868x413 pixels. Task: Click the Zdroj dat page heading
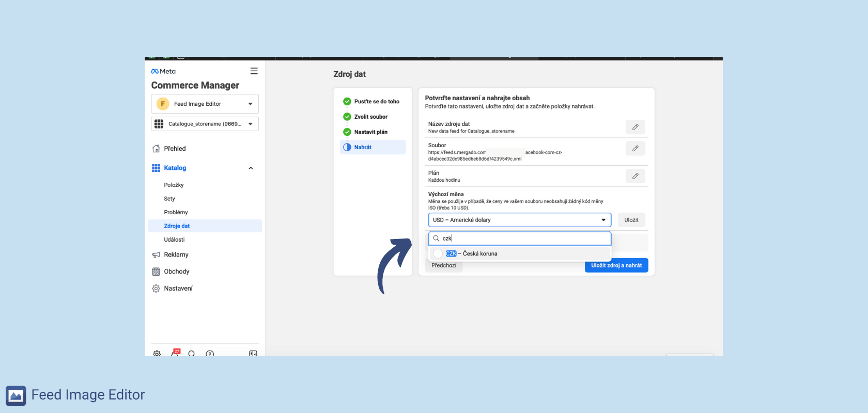click(349, 74)
